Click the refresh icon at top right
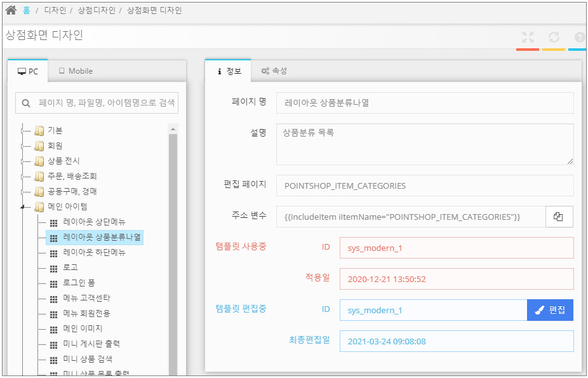 [x=554, y=37]
